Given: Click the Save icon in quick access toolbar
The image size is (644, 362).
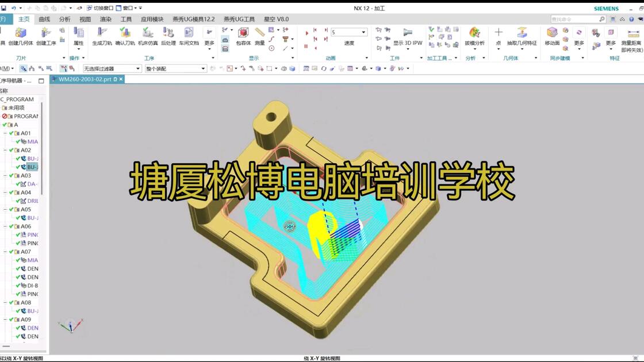Looking at the screenshot, I should 3,8.
